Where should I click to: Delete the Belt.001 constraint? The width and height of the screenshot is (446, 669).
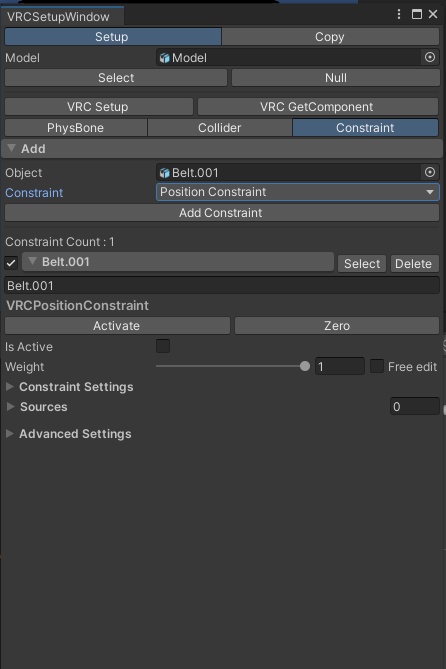[414, 264]
